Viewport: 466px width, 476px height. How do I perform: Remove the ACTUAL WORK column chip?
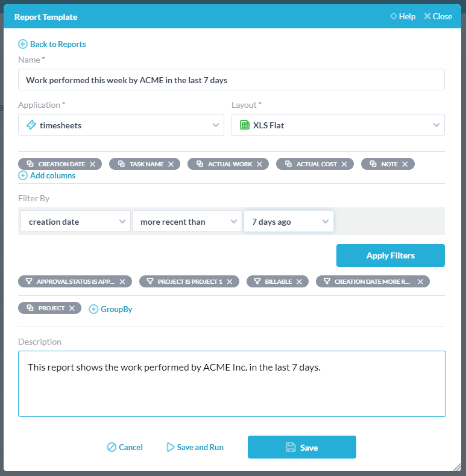(x=259, y=164)
